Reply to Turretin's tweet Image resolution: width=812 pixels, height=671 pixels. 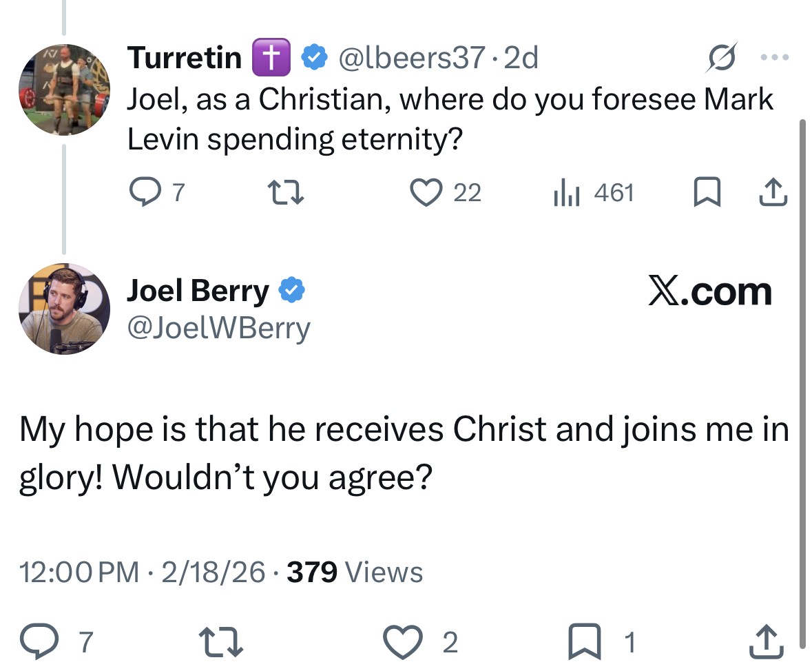coord(145,192)
